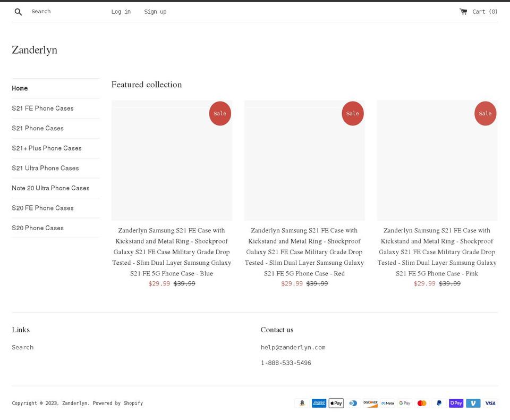The width and height of the screenshot is (510, 420).
Task: Select Home in sidebar menu
Action: [x=20, y=88]
